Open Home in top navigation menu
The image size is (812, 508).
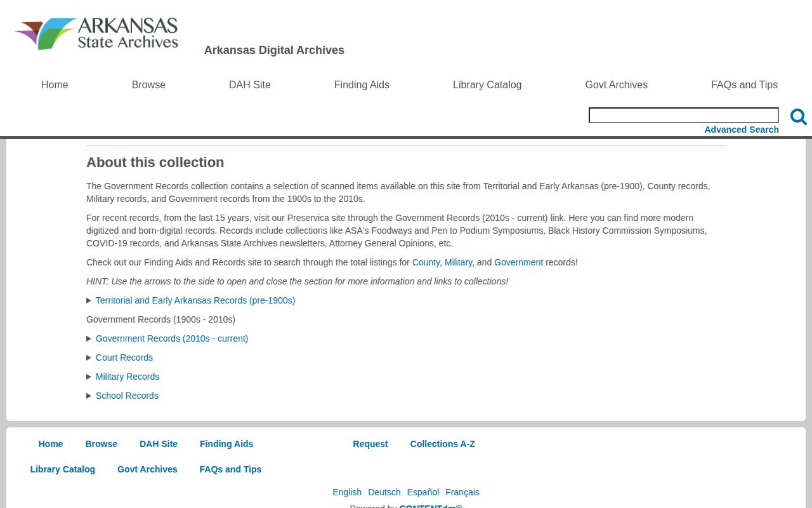(x=55, y=84)
